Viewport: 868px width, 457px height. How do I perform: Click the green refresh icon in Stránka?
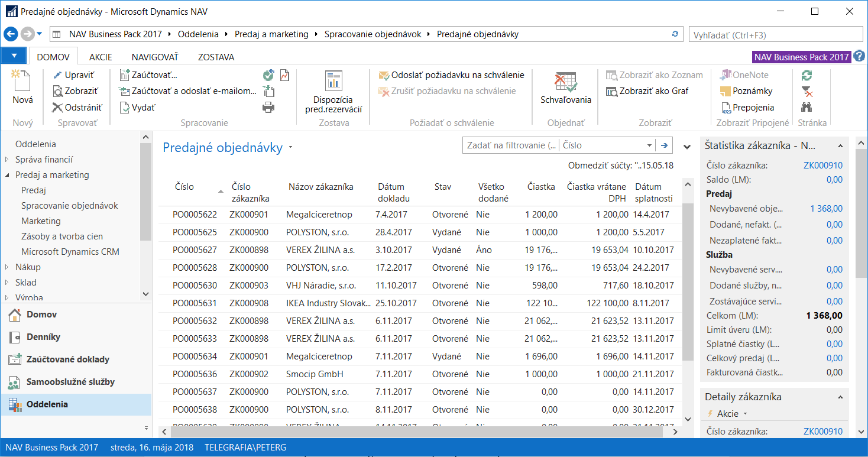(x=807, y=75)
